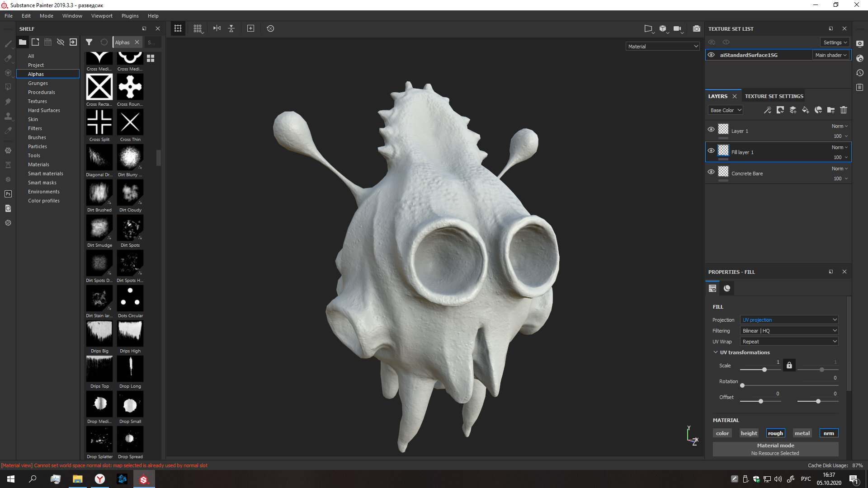Click the add fill layer bucket icon

[805, 110]
